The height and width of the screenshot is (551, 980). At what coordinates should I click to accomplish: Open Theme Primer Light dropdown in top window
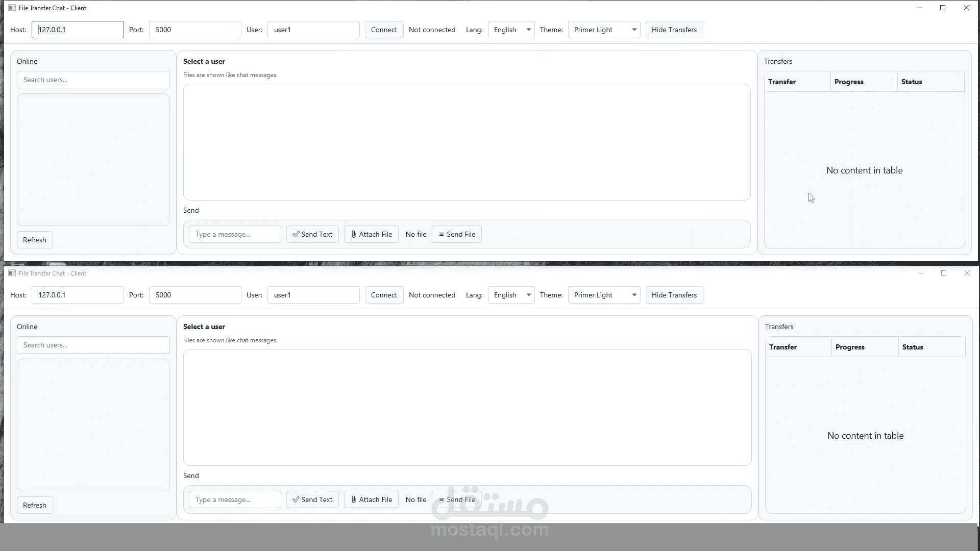pyautogui.click(x=604, y=30)
